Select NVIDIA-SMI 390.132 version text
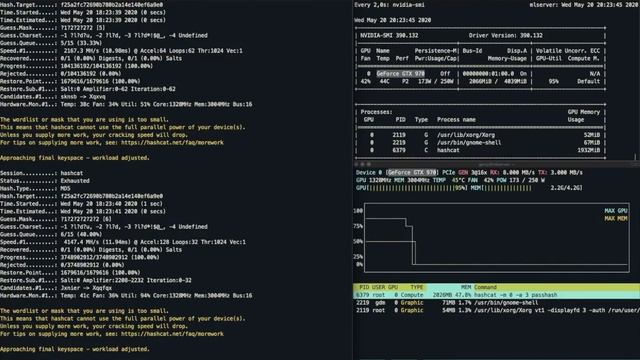This screenshot has width=640, height=360. tap(389, 36)
